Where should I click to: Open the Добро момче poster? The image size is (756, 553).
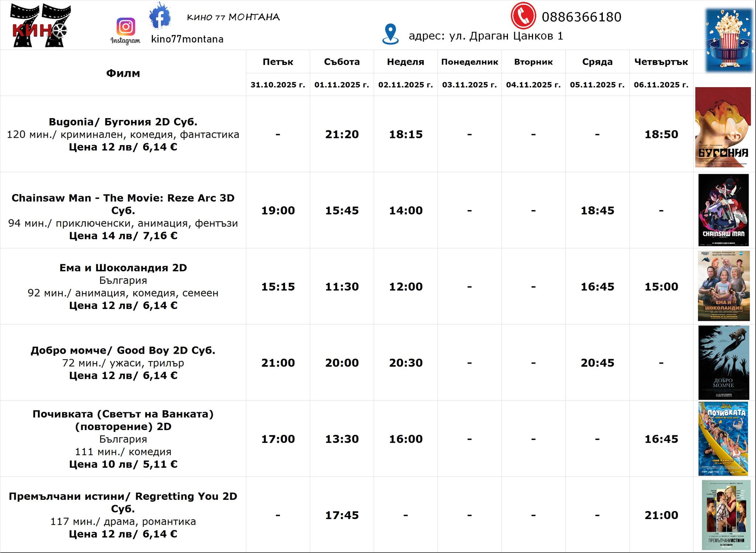tap(724, 363)
